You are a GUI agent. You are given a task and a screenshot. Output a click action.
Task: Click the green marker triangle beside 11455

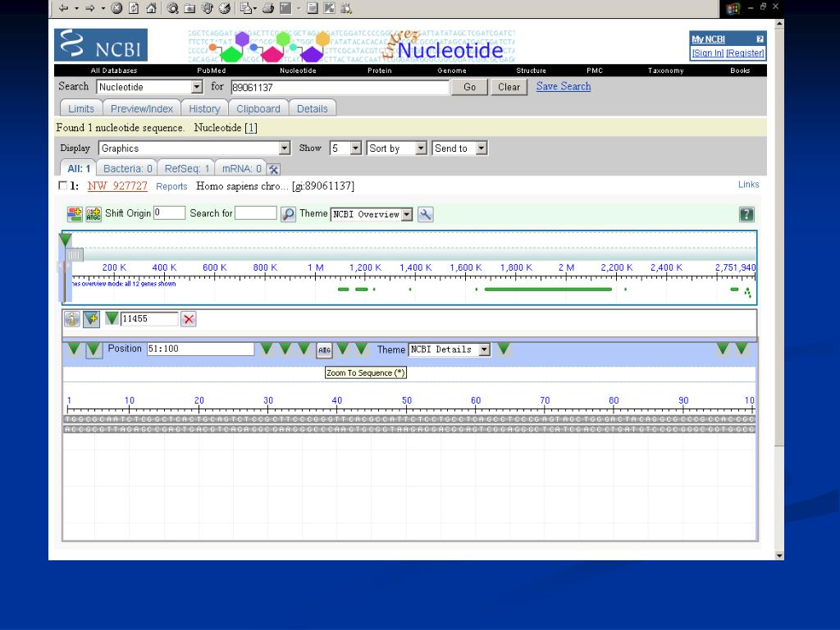click(112, 318)
